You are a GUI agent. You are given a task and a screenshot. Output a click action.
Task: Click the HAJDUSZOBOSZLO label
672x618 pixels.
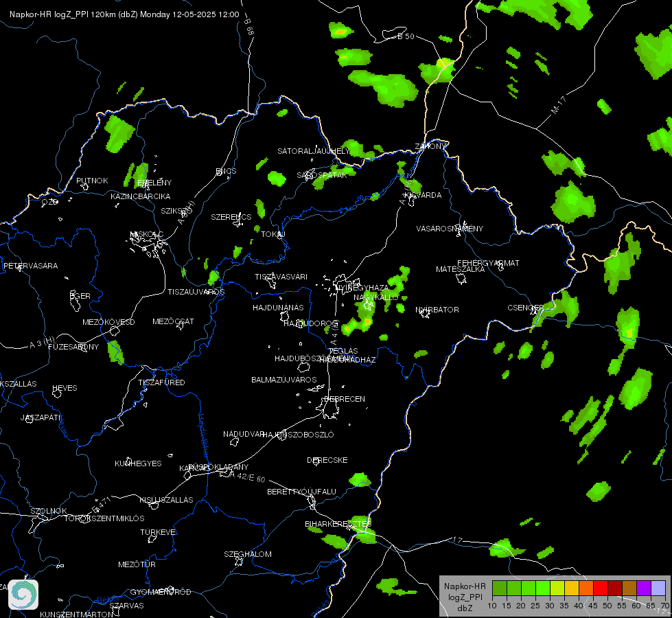(x=299, y=435)
